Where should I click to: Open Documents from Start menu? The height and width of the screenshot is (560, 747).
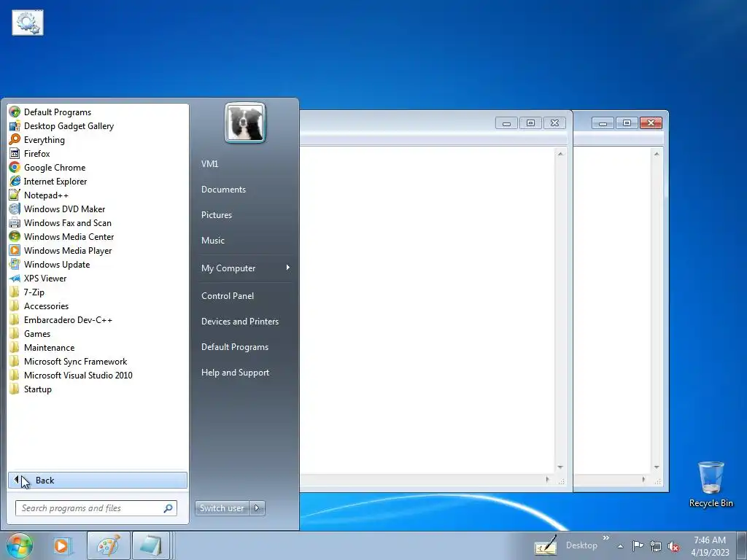[223, 189]
